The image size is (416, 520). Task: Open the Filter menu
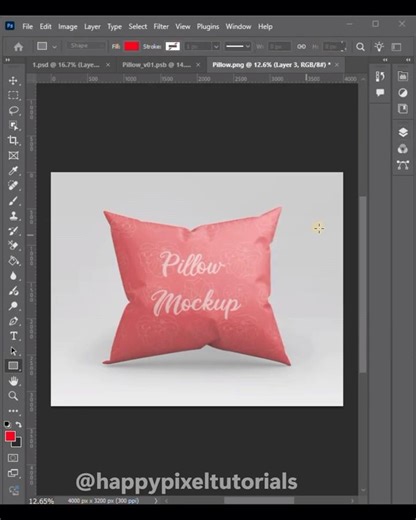point(161,27)
